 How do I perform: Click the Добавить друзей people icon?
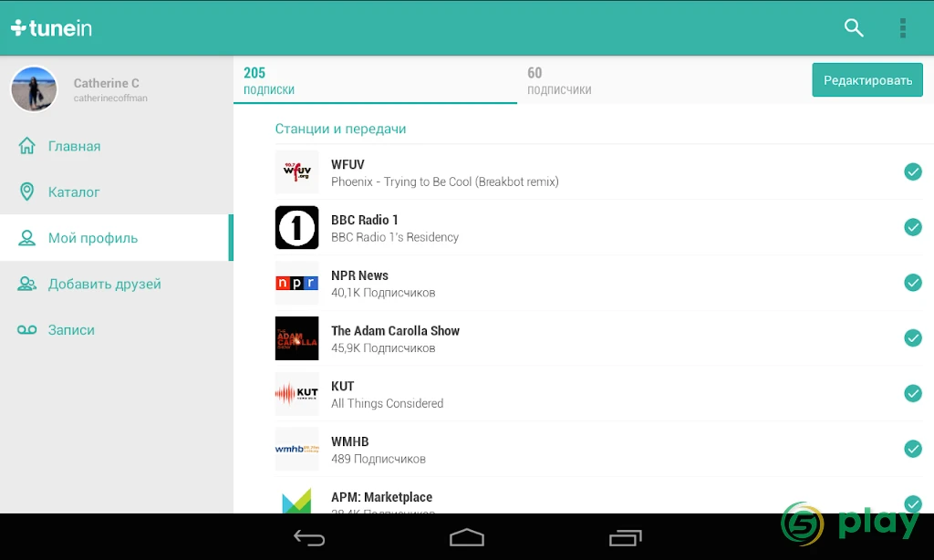point(26,284)
